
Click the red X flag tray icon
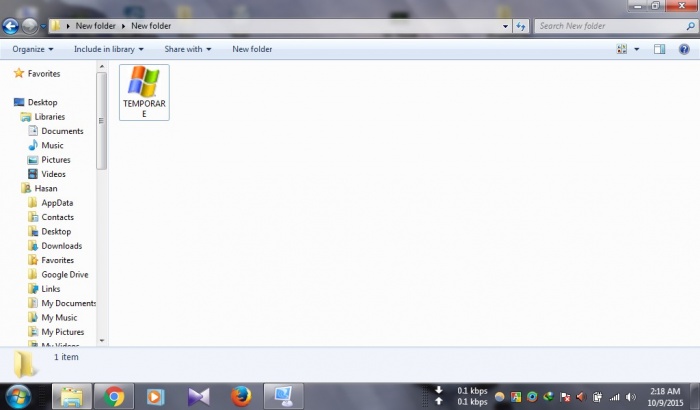click(x=565, y=397)
